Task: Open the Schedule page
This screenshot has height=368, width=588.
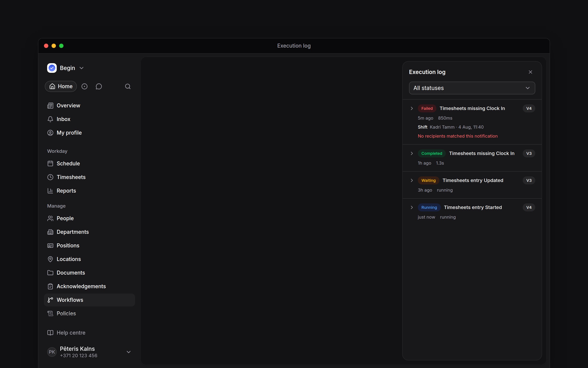Action: (89, 164)
